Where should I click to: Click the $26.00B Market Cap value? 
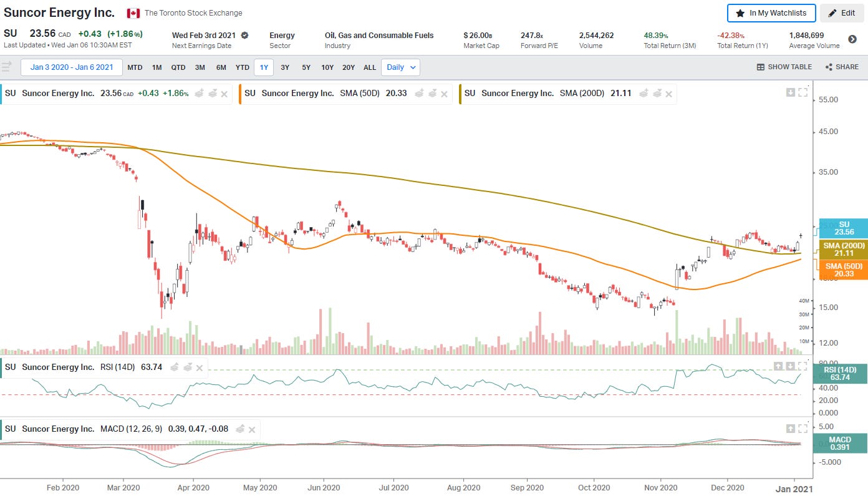[x=478, y=36]
